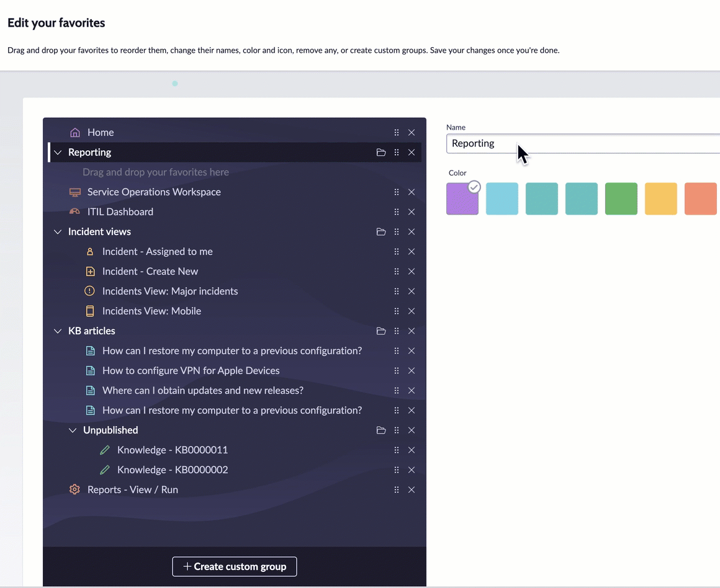Click the Incident views group label
The width and height of the screenshot is (720, 588).
(100, 232)
